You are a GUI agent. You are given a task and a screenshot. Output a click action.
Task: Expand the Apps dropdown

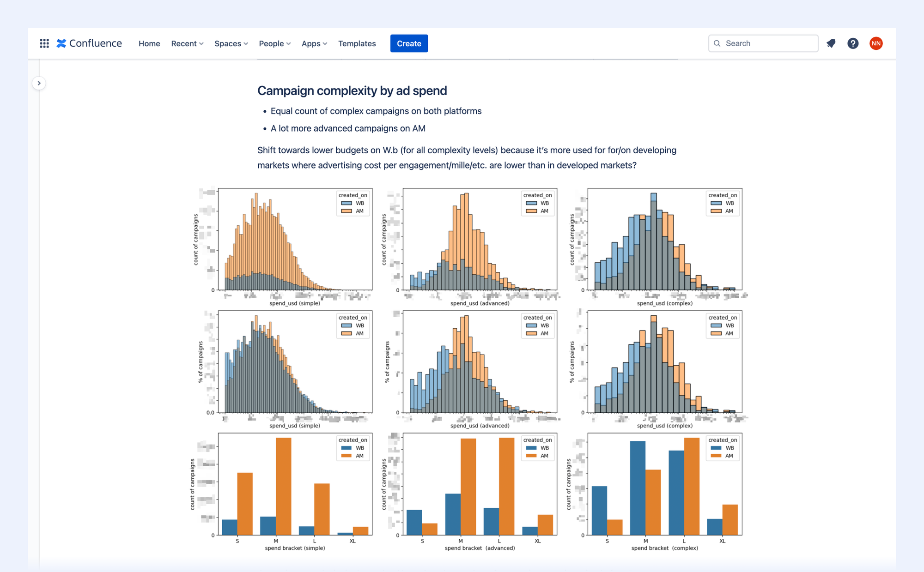[x=314, y=43]
